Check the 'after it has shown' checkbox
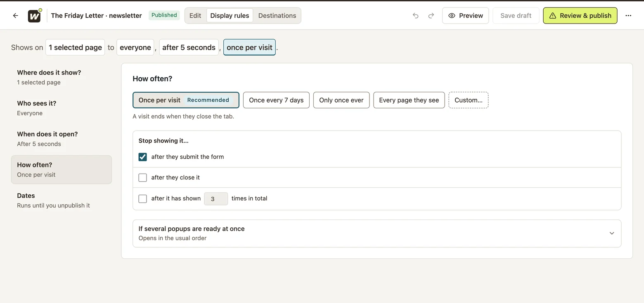 coord(143,199)
